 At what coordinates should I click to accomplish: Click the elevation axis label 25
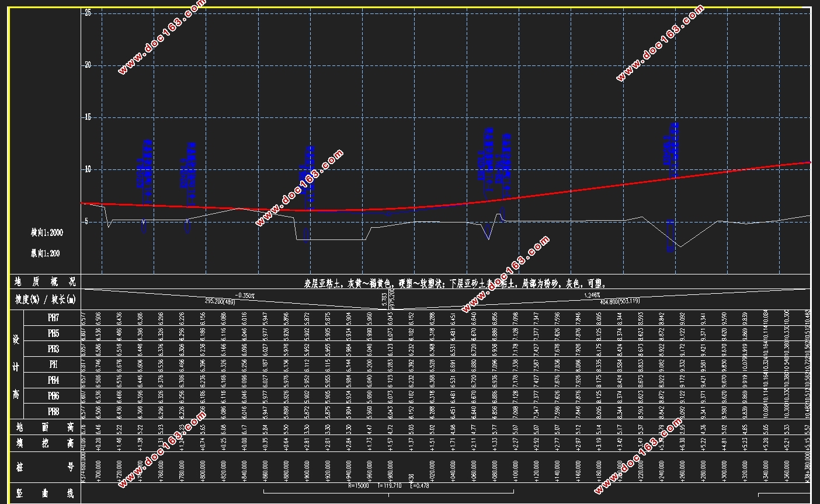pyautogui.click(x=88, y=12)
